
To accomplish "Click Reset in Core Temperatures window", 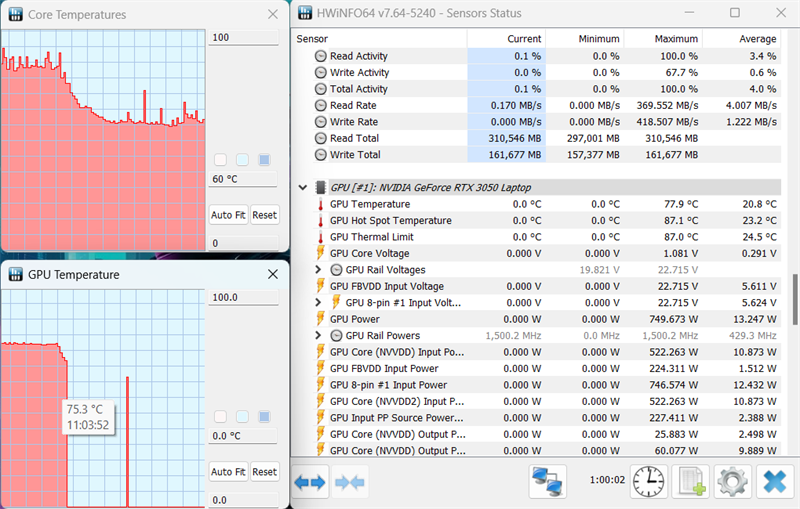I will tap(264, 215).
